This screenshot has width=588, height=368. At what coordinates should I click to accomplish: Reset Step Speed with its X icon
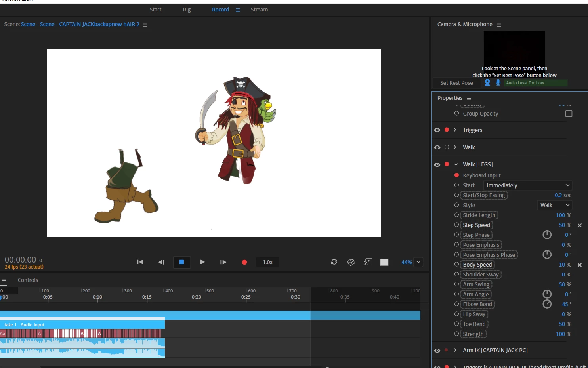click(580, 225)
